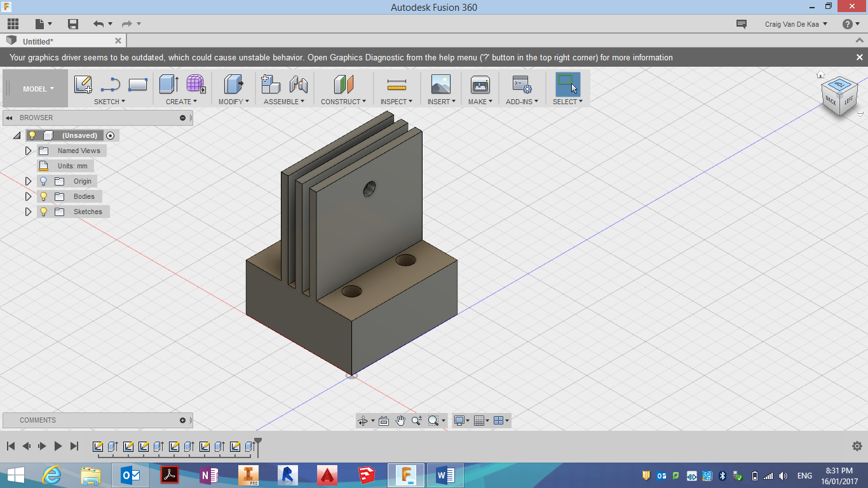The image size is (868, 488).
Task: Open Outlook from the Windows taskbar
Action: click(130, 475)
